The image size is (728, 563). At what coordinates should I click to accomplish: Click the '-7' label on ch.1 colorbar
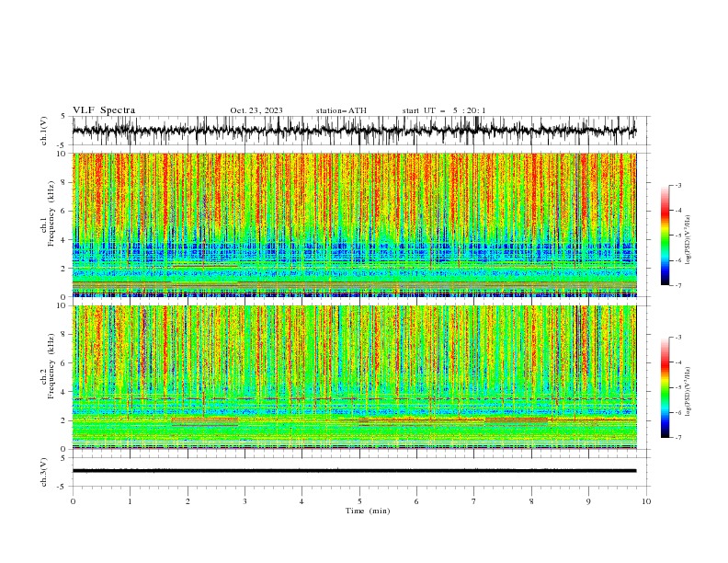pyautogui.click(x=677, y=285)
